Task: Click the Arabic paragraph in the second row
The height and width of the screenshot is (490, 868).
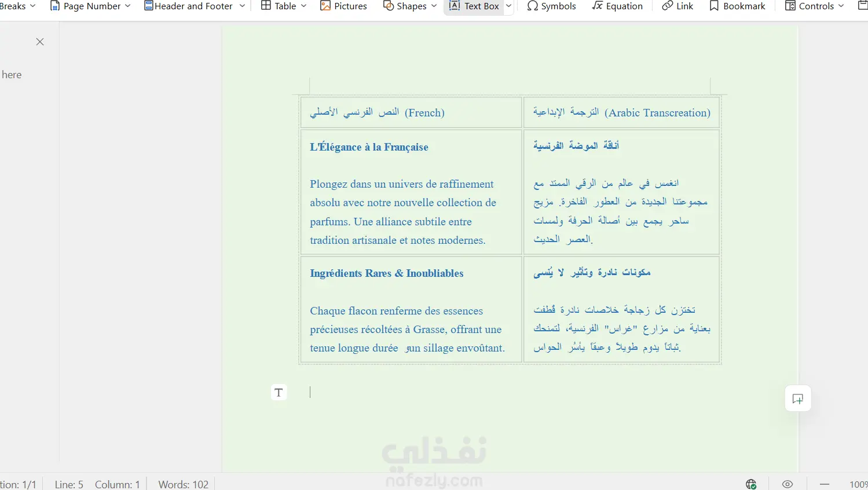Action: 620,211
